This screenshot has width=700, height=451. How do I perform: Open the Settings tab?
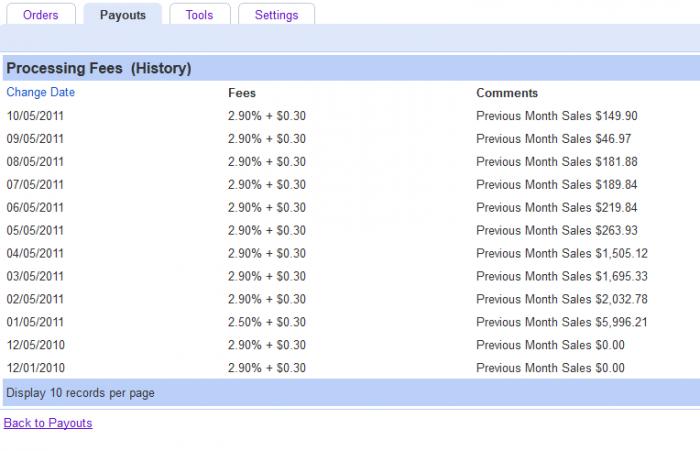pos(276,14)
